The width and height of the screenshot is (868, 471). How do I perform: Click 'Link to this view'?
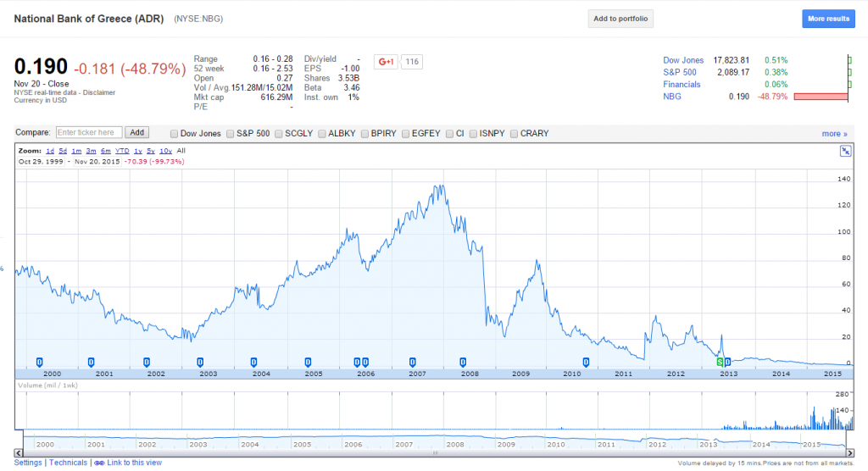click(135, 463)
